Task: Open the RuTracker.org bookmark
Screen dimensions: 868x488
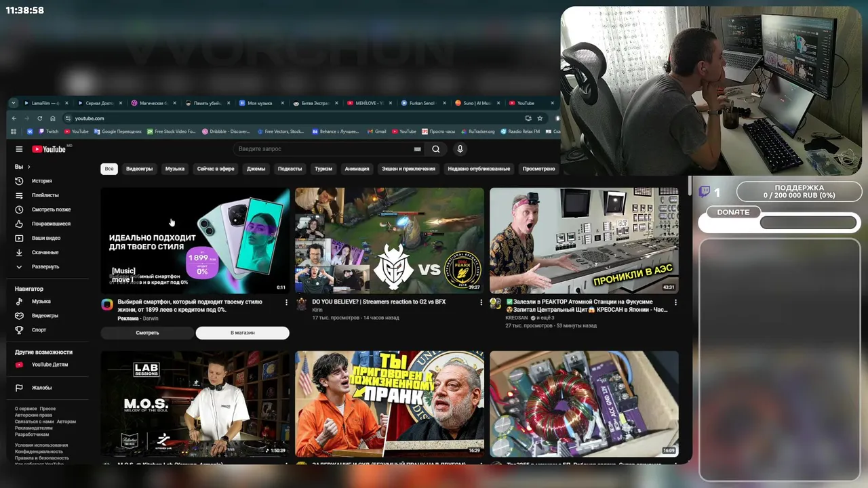Action: click(477, 131)
